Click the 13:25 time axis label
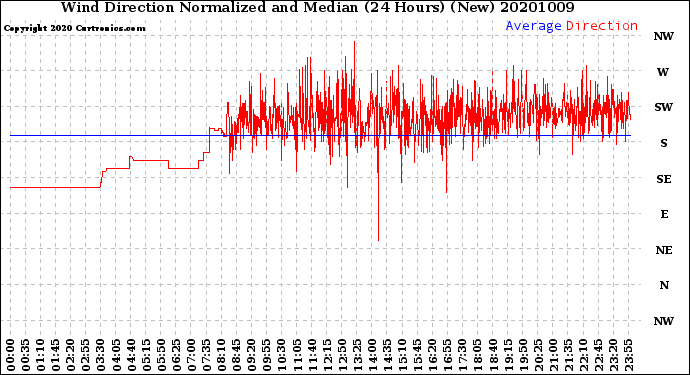Screen dimensions: 690x375 click(x=357, y=355)
